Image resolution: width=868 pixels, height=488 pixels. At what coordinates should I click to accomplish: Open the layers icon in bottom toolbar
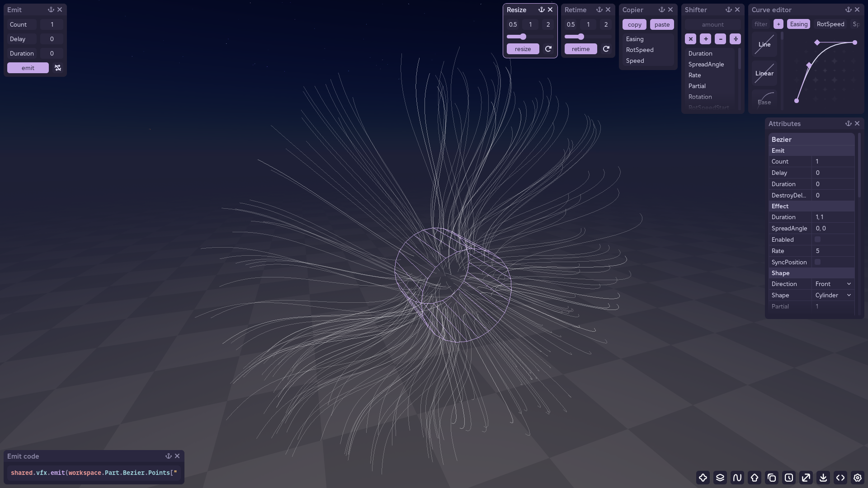point(720,478)
